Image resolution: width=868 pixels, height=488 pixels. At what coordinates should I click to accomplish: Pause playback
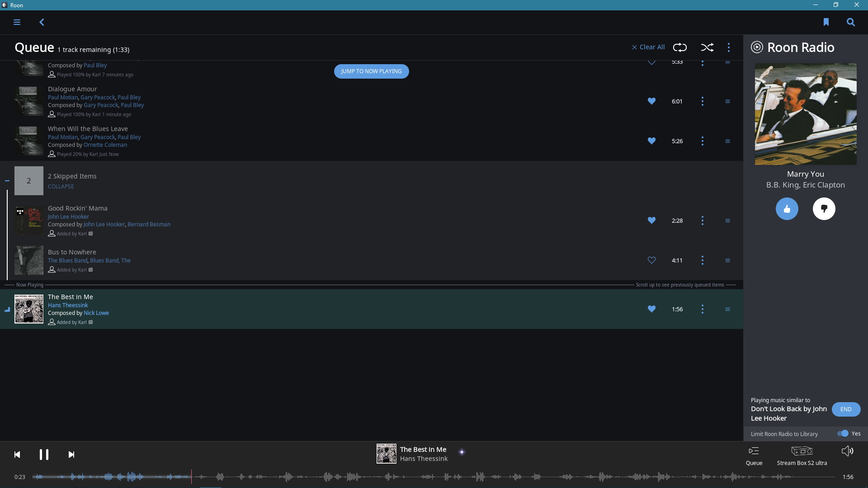44,455
